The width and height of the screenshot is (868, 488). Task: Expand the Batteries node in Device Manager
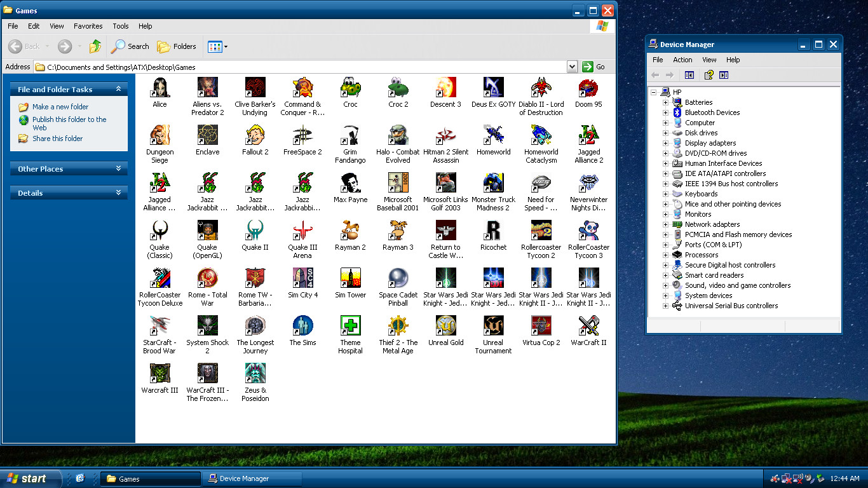[x=666, y=102]
